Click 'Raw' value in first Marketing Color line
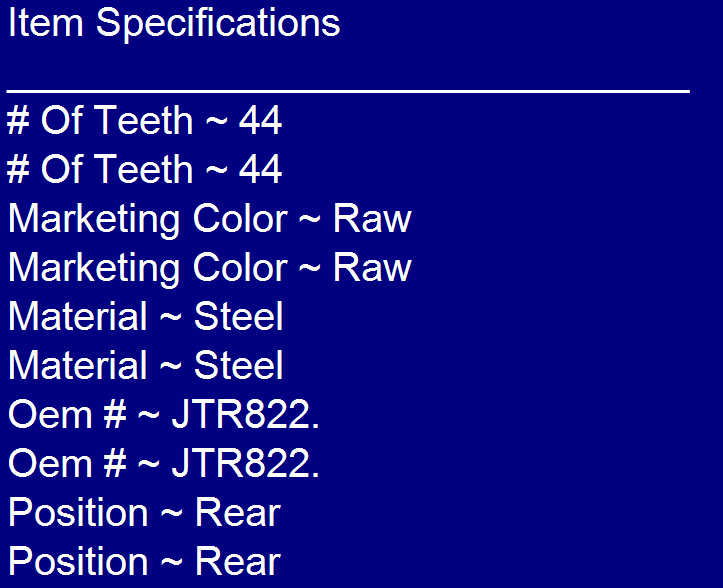 (372, 219)
